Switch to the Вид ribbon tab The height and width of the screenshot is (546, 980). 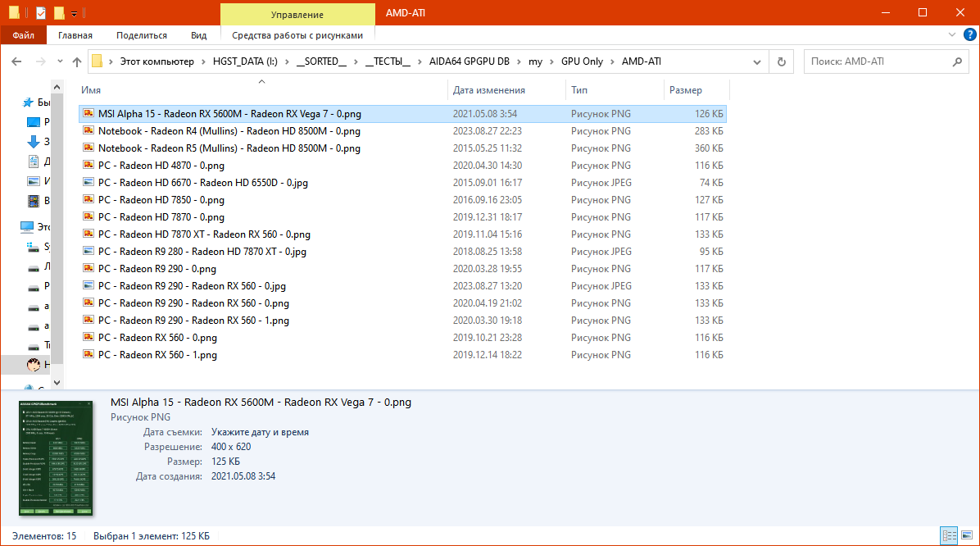click(199, 35)
